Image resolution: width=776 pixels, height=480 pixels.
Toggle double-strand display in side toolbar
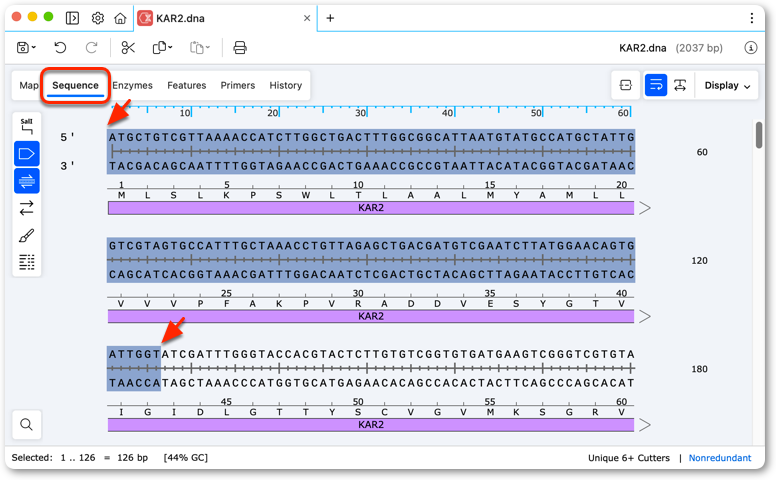pyautogui.click(x=27, y=181)
